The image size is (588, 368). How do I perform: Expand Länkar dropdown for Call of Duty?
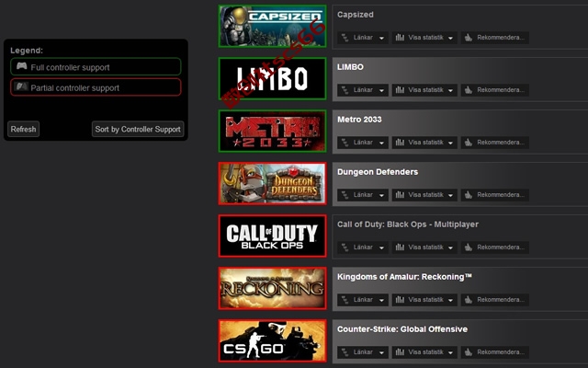point(363,247)
